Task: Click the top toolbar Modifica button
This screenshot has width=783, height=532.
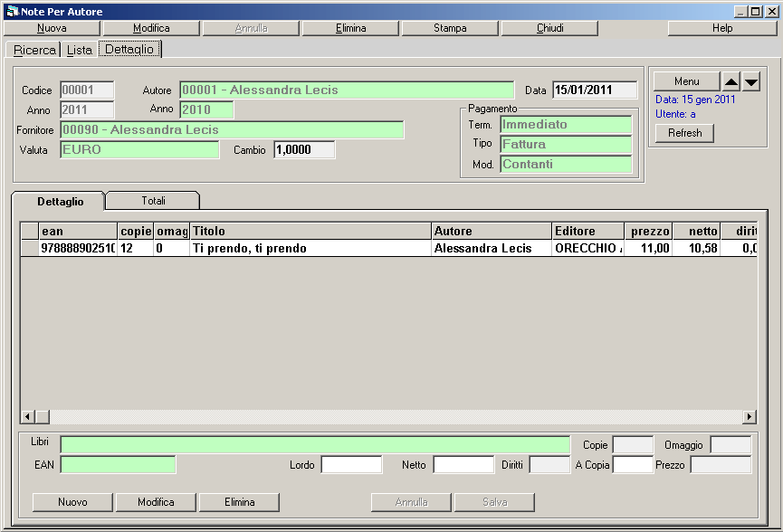Action: tap(151, 28)
